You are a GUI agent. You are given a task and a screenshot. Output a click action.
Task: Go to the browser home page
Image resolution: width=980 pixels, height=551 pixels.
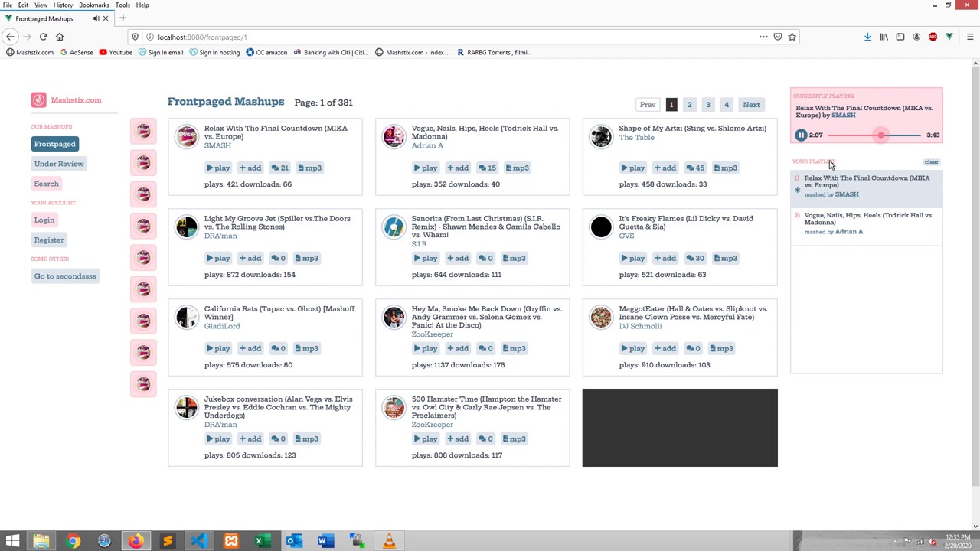click(60, 37)
